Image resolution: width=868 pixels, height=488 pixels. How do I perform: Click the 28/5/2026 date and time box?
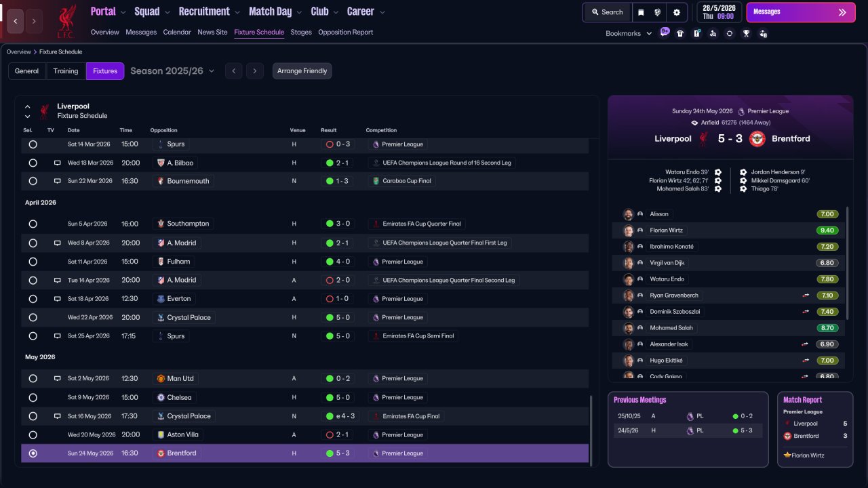coord(719,12)
